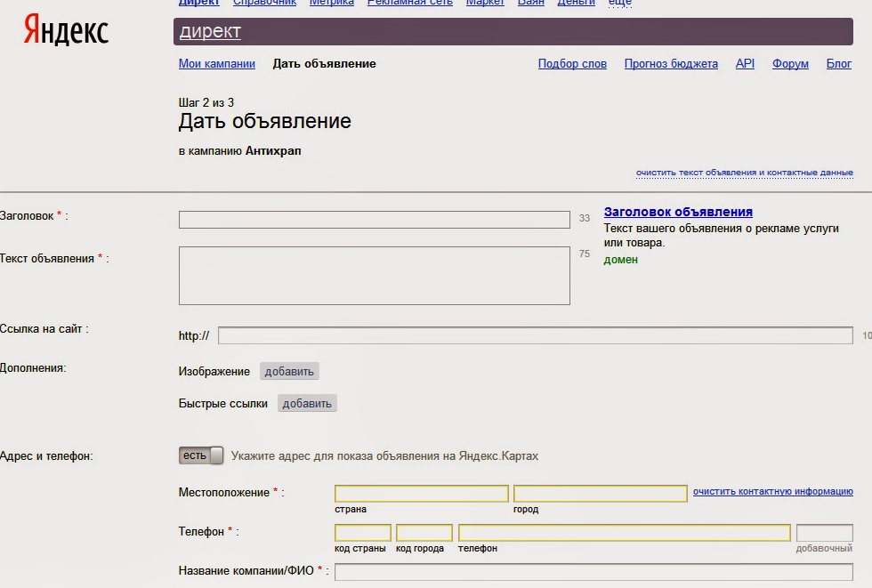Open Справочник in top navigation
Image resolution: width=872 pixels, height=588 pixels.
(265, 3)
